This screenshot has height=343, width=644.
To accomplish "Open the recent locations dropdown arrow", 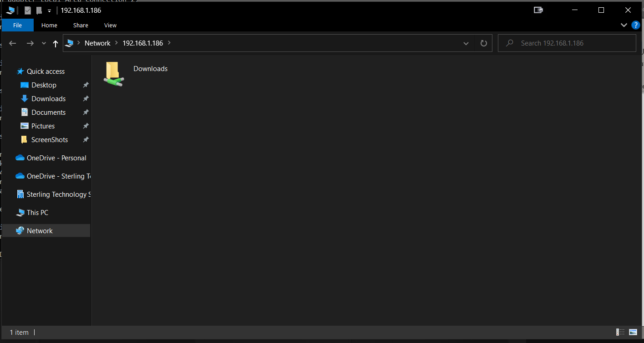I will coord(43,43).
